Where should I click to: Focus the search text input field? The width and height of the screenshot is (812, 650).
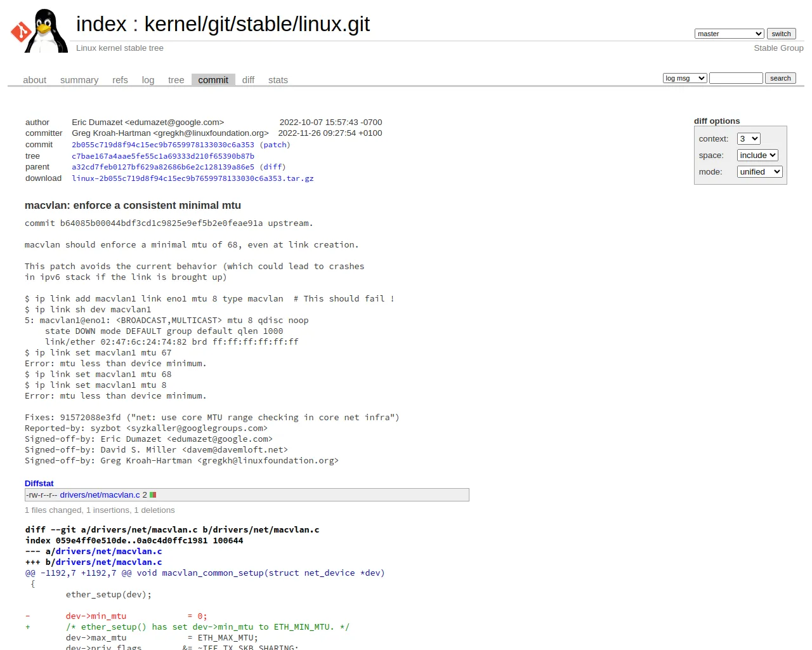tap(736, 78)
